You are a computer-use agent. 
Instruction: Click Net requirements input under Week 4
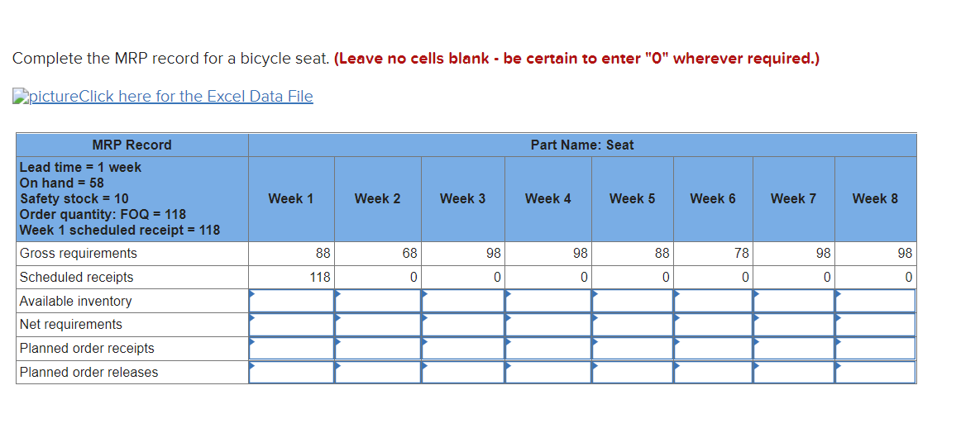(548, 325)
